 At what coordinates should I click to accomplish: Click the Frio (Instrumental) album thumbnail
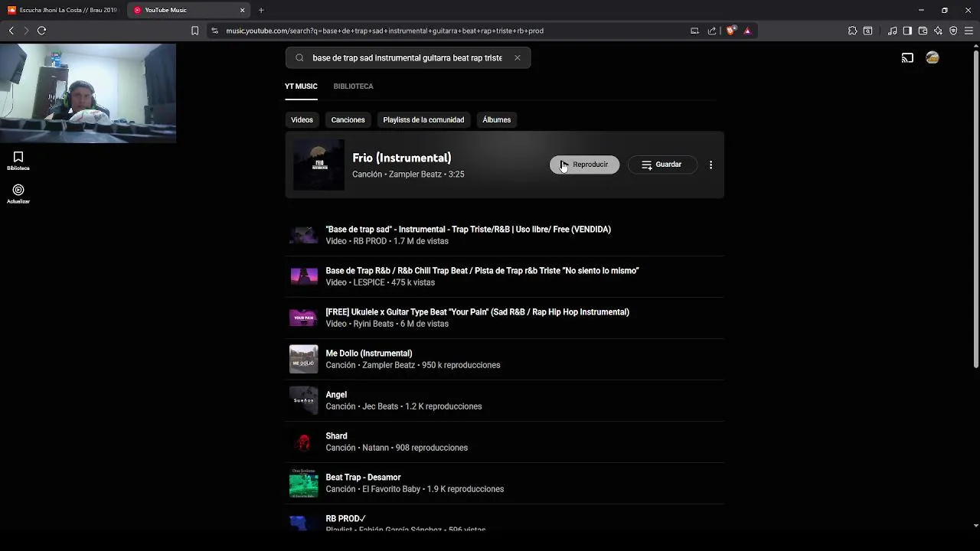(318, 165)
